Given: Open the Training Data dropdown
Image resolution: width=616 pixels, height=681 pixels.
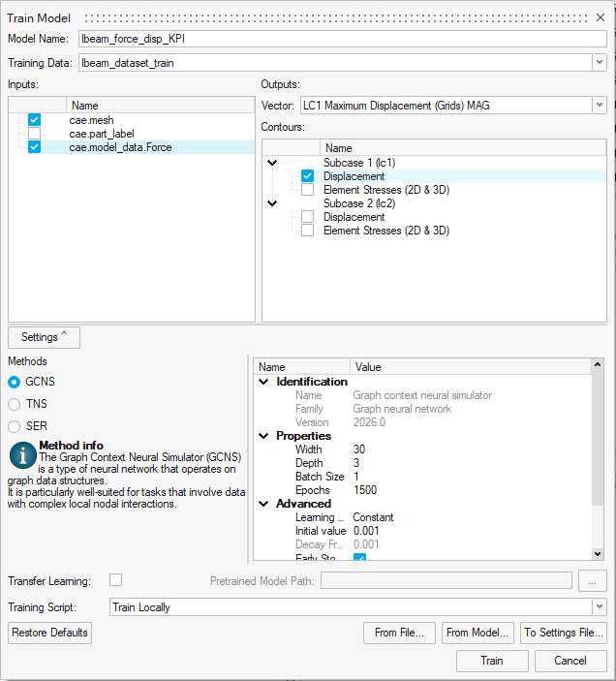Looking at the screenshot, I should coord(600,63).
